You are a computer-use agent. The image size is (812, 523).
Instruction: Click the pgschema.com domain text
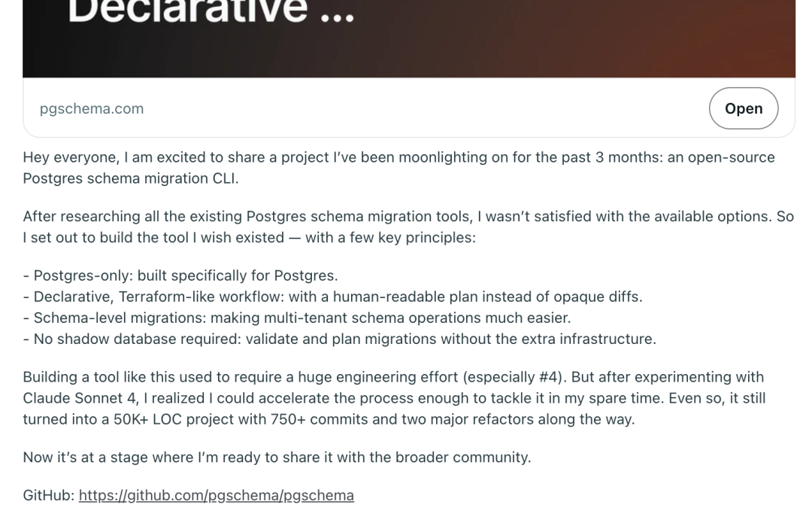[92, 109]
